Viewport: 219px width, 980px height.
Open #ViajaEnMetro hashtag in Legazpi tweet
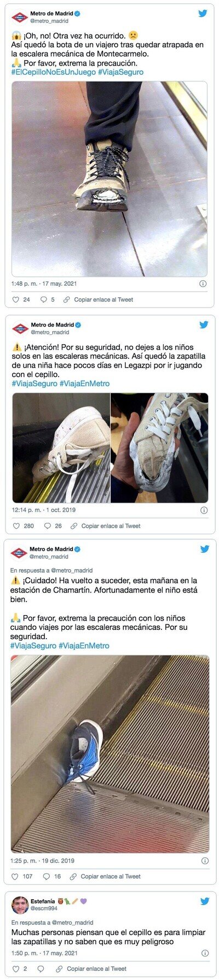click(84, 383)
